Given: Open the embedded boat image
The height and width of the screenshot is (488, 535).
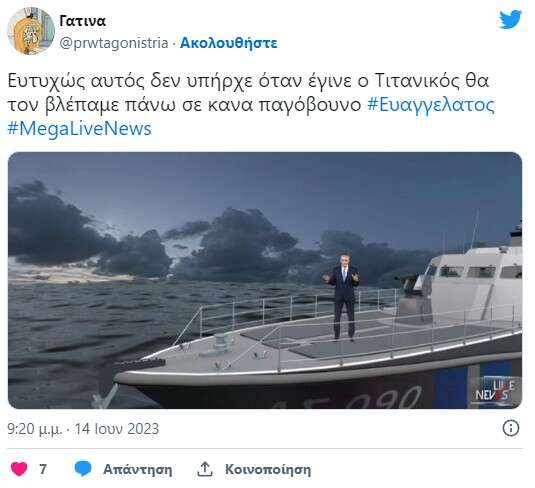Looking at the screenshot, I should [x=265, y=280].
